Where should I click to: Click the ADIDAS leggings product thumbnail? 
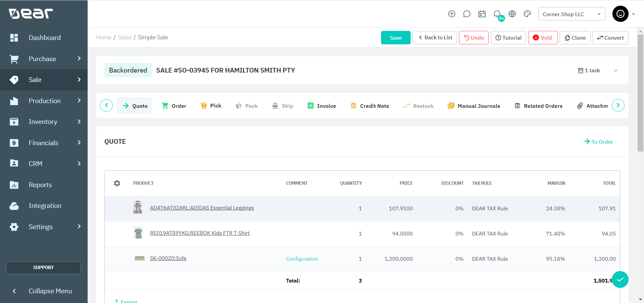click(x=138, y=207)
